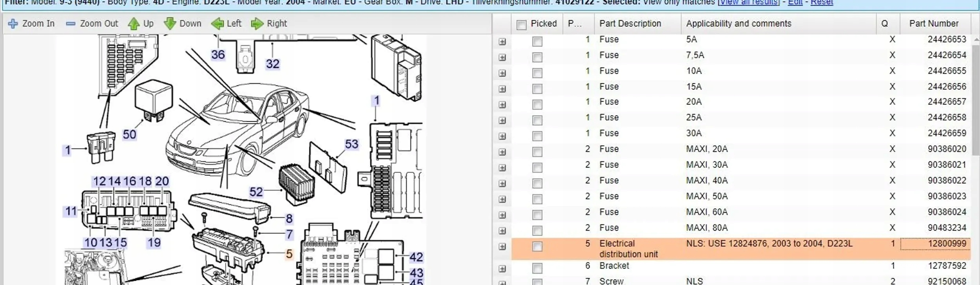
Task: Select diagram callout number 14
Action: pos(114,181)
